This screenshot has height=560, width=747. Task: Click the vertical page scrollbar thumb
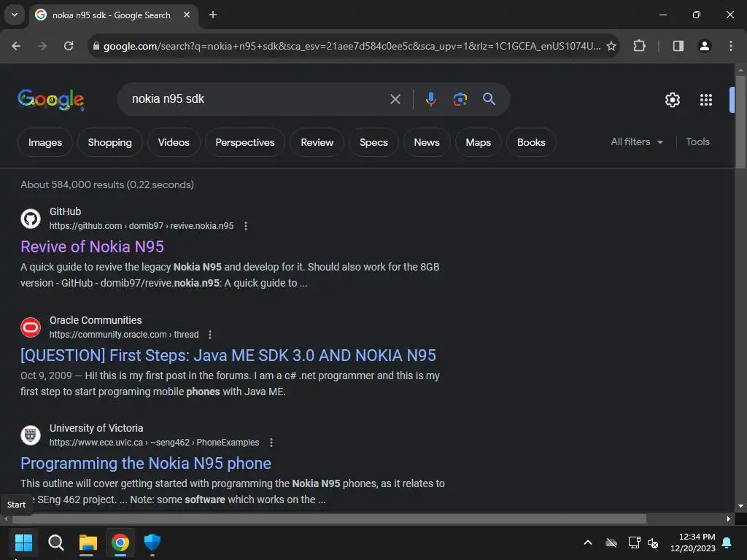740,122
